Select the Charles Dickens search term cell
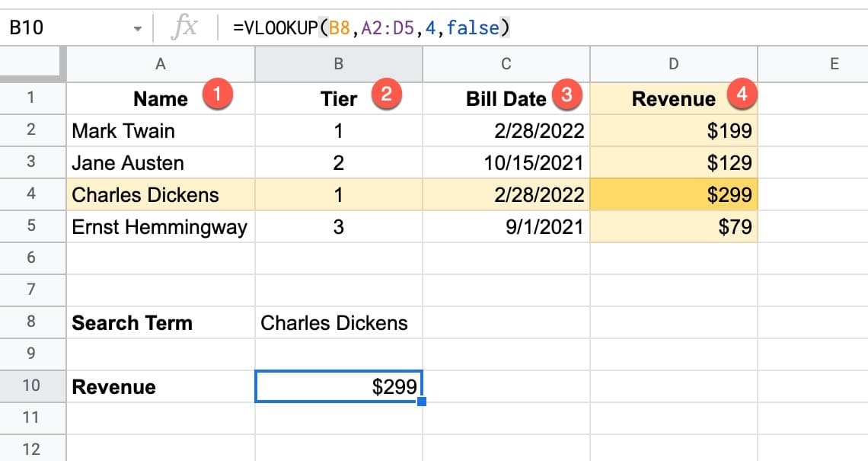Image resolution: width=868 pixels, height=461 pixels. pos(338,322)
